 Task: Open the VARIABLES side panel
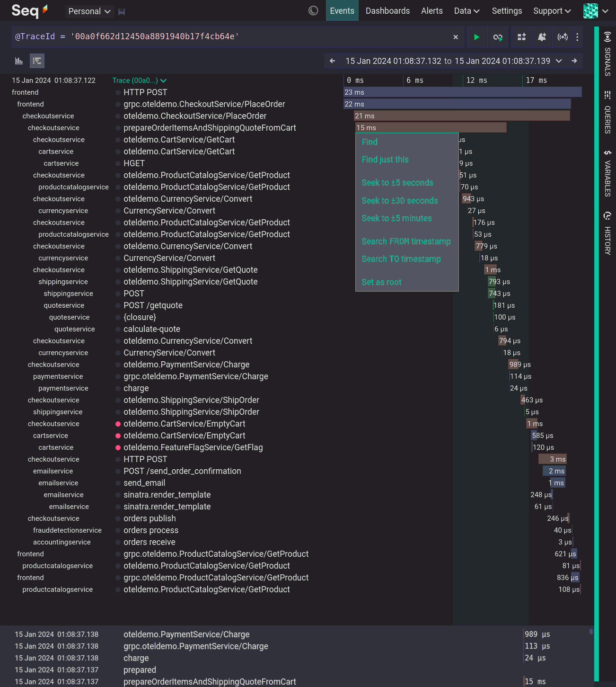tap(607, 173)
